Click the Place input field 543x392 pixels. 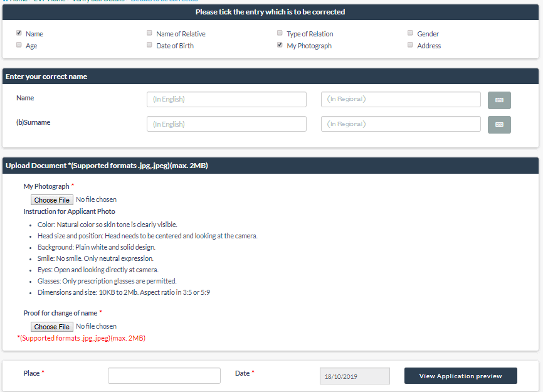(x=164, y=376)
